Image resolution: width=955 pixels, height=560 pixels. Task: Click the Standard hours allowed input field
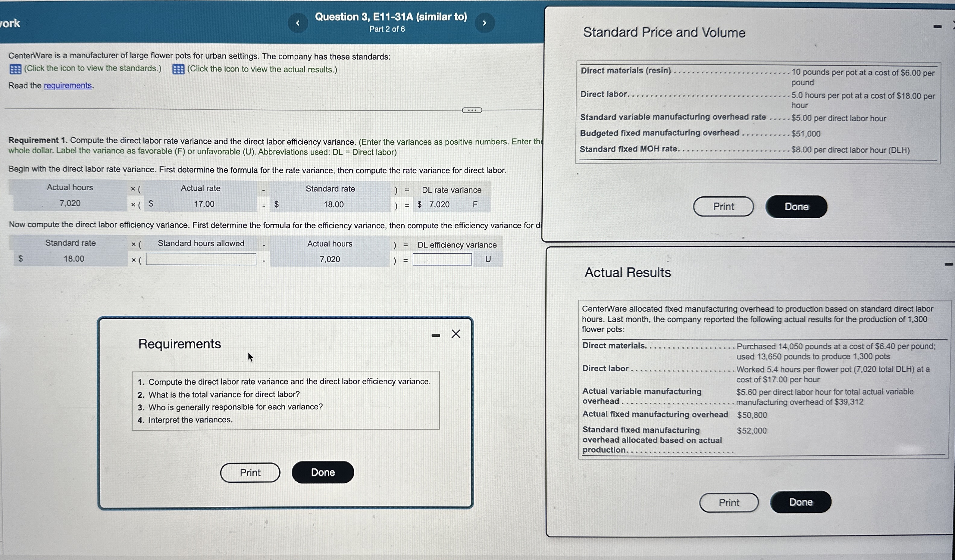point(201,259)
